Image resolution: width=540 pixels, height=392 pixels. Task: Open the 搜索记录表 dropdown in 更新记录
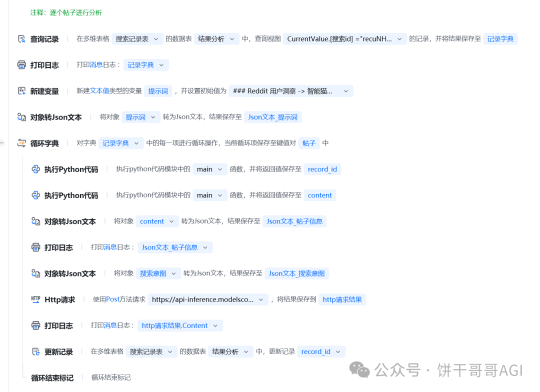pos(151,351)
